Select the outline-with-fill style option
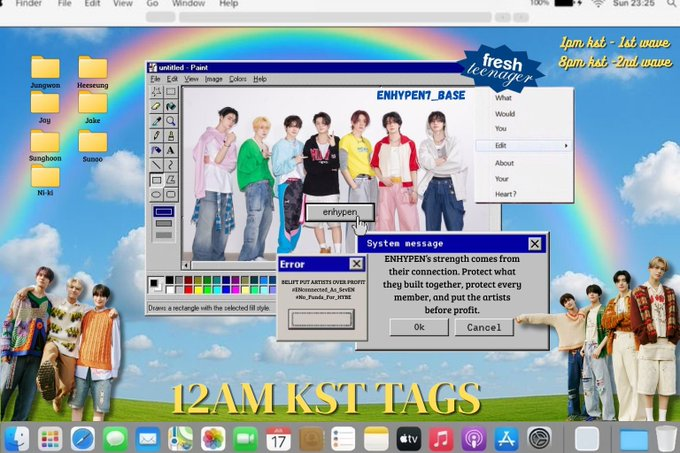This screenshot has width=680, height=453. click(163, 223)
